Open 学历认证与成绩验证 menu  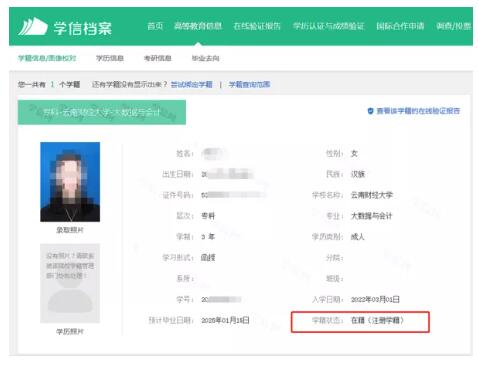point(328,26)
